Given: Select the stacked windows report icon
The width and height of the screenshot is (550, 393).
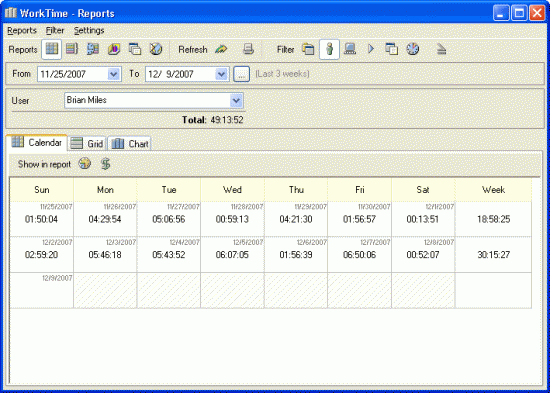Looking at the screenshot, I should pyautogui.click(x=135, y=49).
